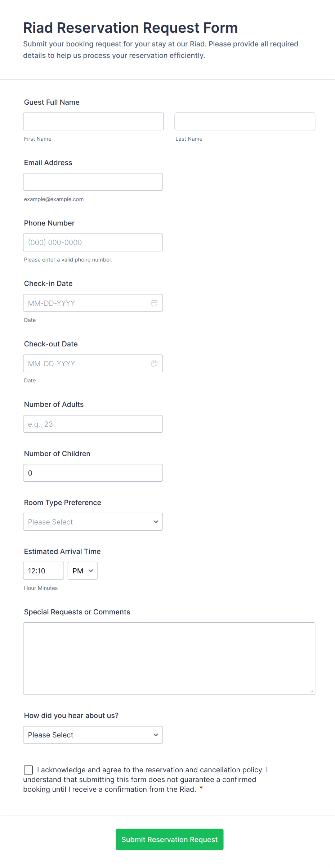Viewport: 335px width, 868px height.
Task: Select the Number of Adults field
Action: tap(93, 424)
